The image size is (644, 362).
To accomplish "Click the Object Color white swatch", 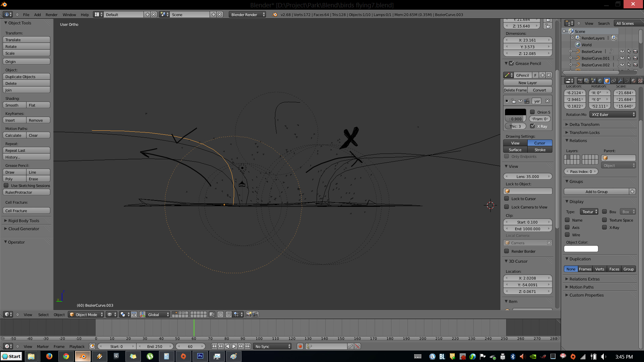I will [581, 249].
